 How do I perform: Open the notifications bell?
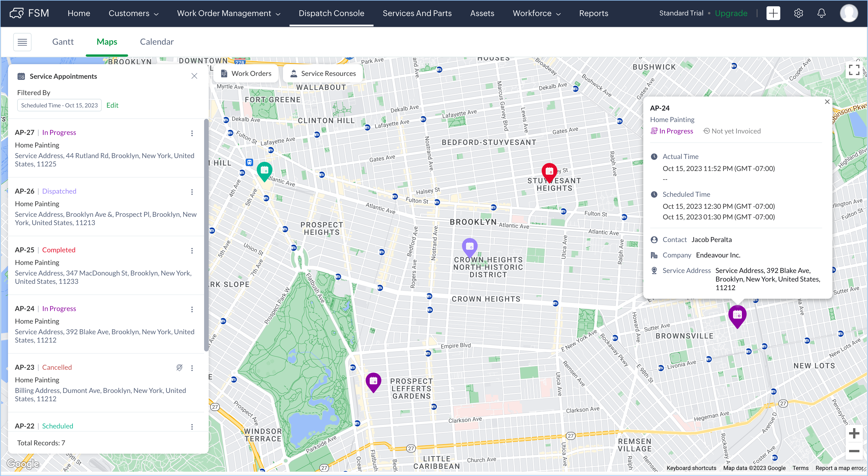pyautogui.click(x=822, y=13)
